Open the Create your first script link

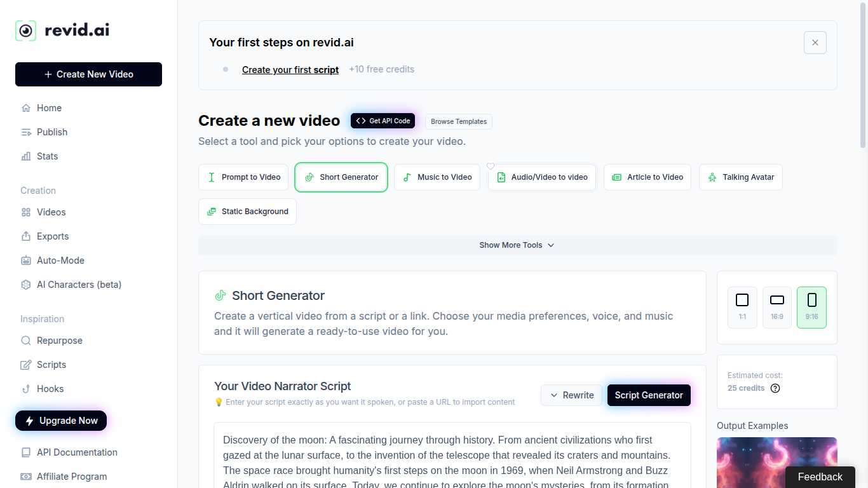point(290,70)
